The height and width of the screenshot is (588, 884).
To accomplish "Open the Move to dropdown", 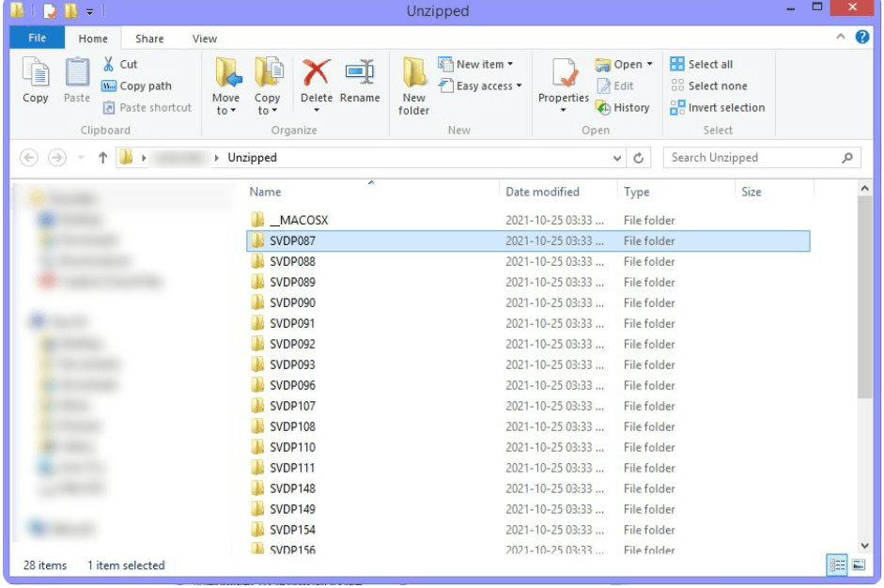I will [226, 85].
